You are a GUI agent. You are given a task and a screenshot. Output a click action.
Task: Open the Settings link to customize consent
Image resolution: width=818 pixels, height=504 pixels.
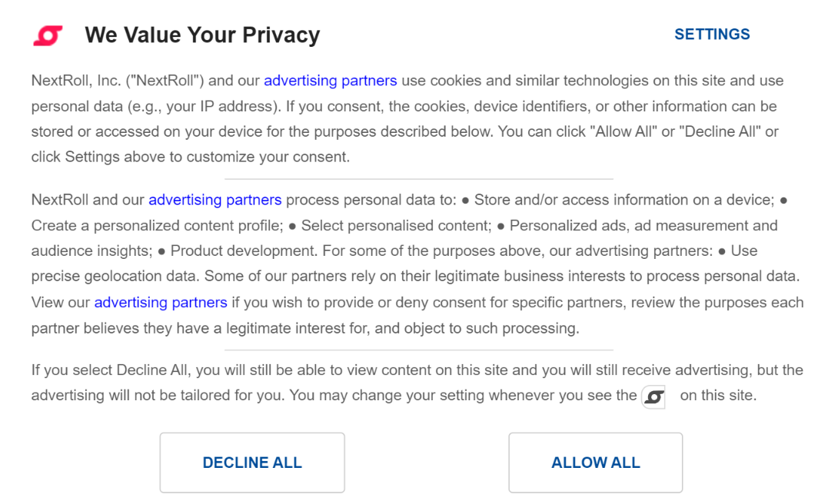(712, 35)
